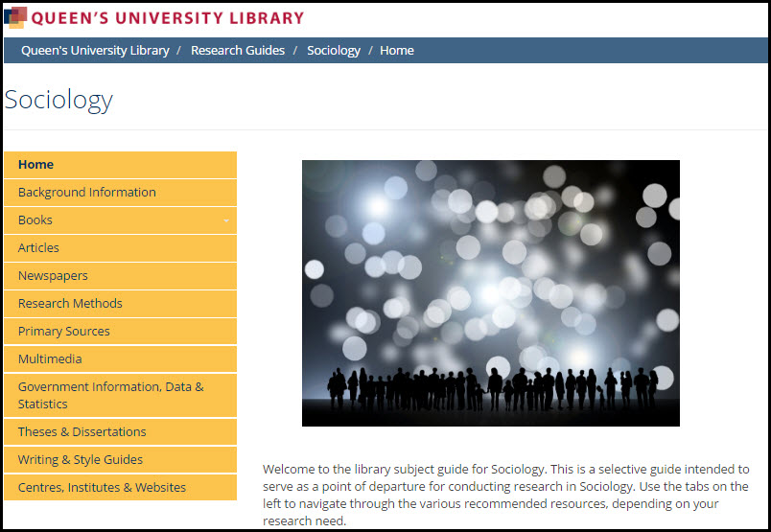Click the Sociology page heading

58,101
